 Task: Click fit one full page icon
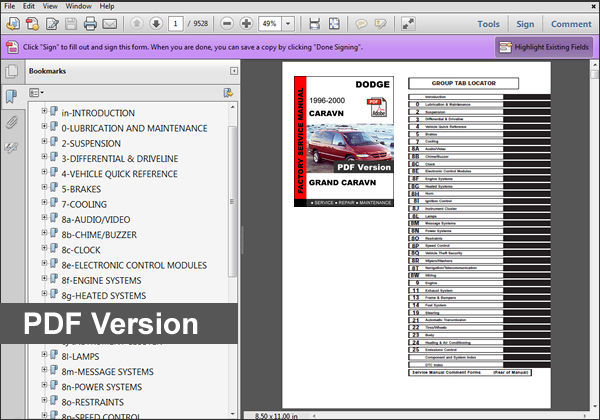coord(334,24)
